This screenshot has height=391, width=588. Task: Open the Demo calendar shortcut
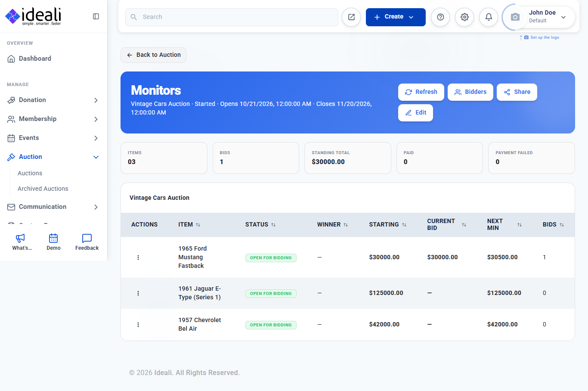coord(53,242)
